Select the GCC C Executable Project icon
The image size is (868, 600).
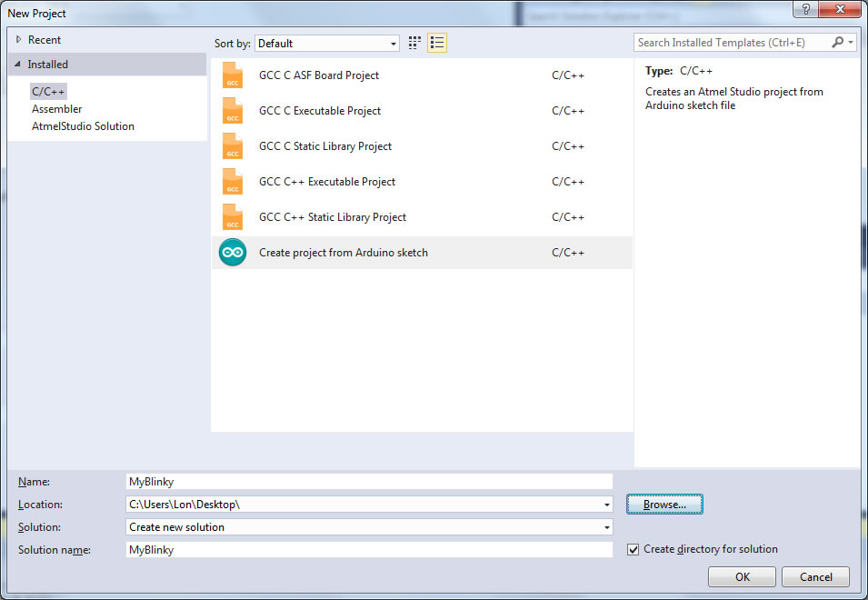(233, 111)
